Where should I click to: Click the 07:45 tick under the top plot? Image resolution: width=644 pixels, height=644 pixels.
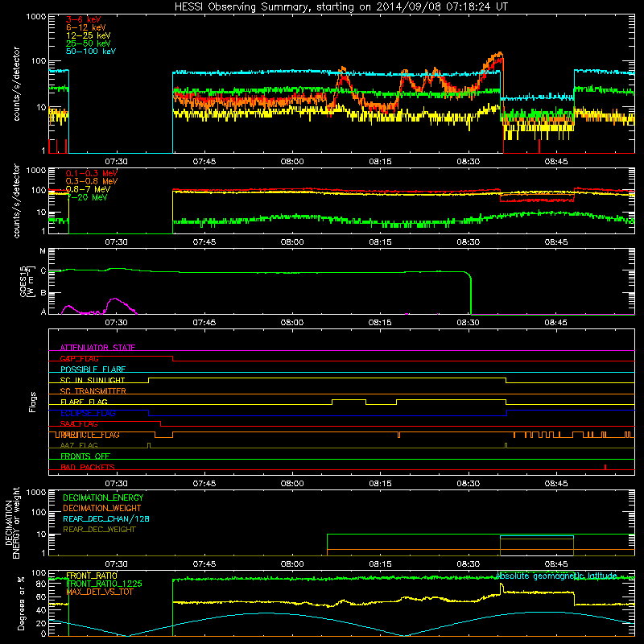(x=204, y=162)
